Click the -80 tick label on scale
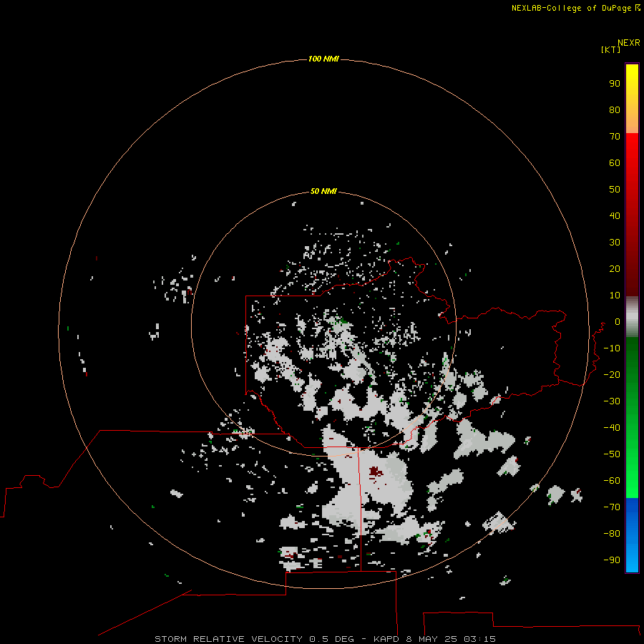Viewport: 644px width, 644px height. [x=612, y=534]
